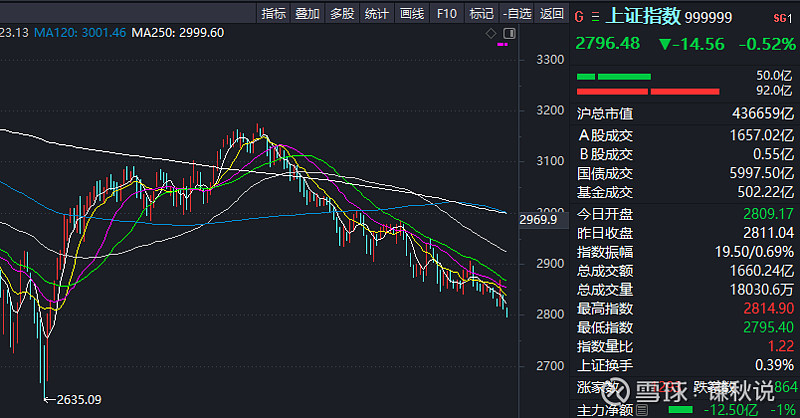Open the detail icon next to 主力净额
Viewport: 800px width, 418px height.
tap(642, 409)
